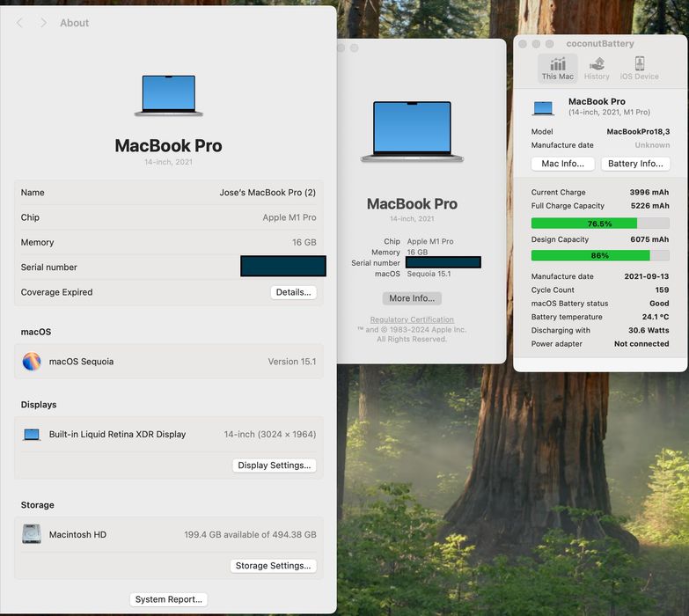Screen dimensions: 689x616
Task: Click the 30.6 Watts discharging value
Action: (x=649, y=330)
